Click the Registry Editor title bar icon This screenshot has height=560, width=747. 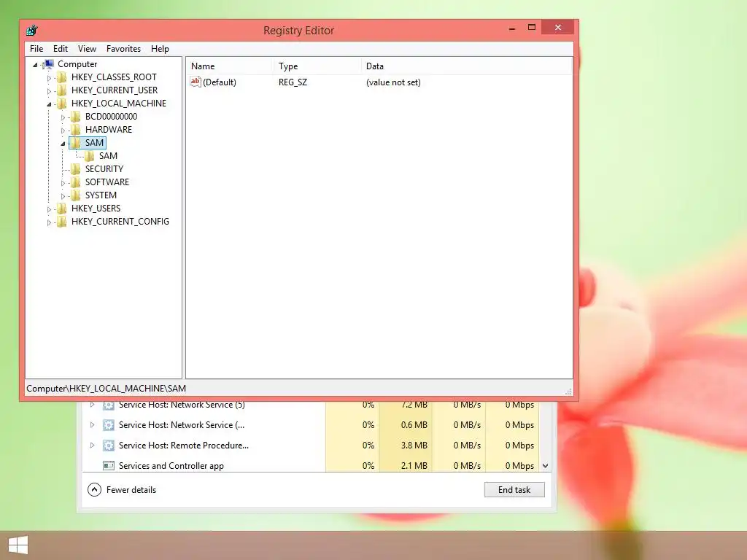(32, 31)
